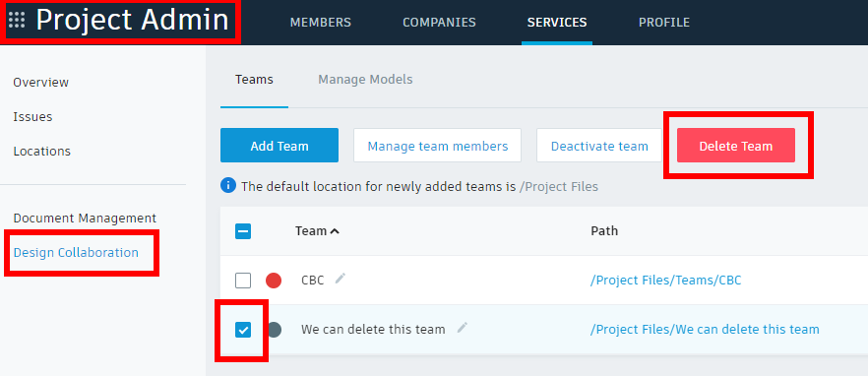The width and height of the screenshot is (868, 376).
Task: Edit 'We can delete this team' pencil icon
Action: point(463,327)
